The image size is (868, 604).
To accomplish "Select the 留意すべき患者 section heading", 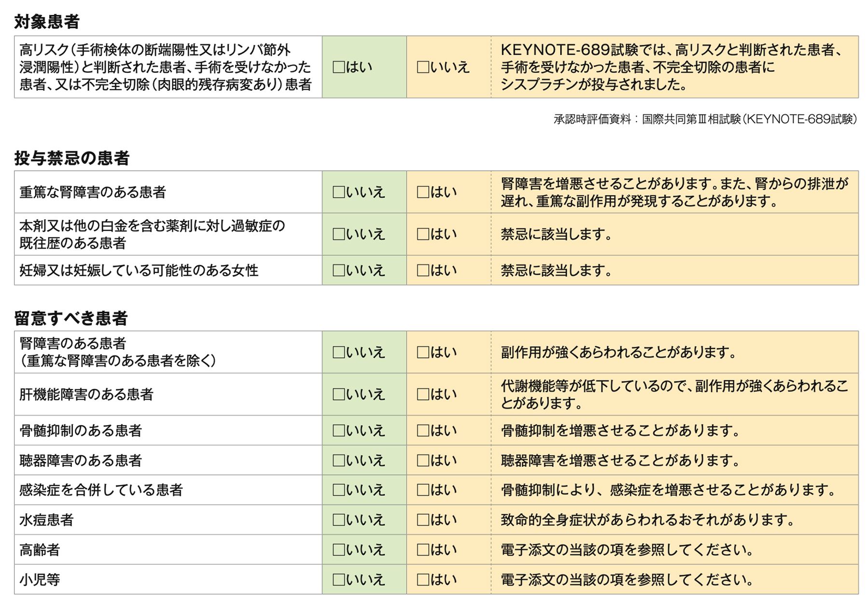I will [x=71, y=318].
